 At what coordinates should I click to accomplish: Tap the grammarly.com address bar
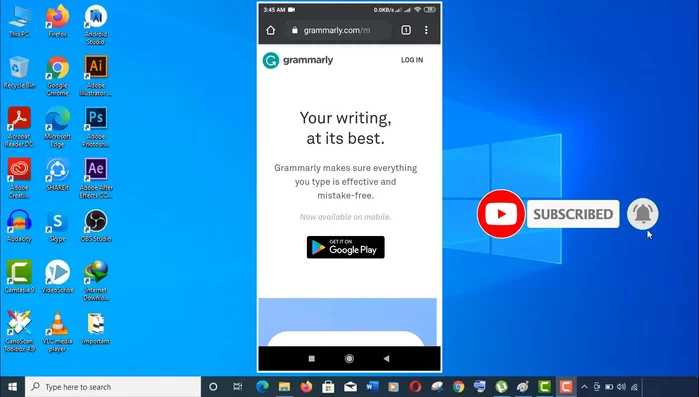point(337,30)
